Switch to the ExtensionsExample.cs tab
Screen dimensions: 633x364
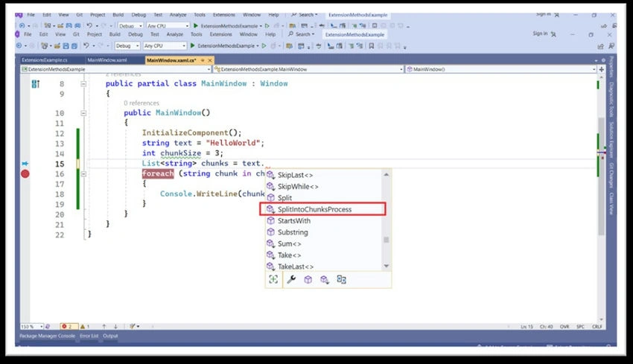[45, 60]
